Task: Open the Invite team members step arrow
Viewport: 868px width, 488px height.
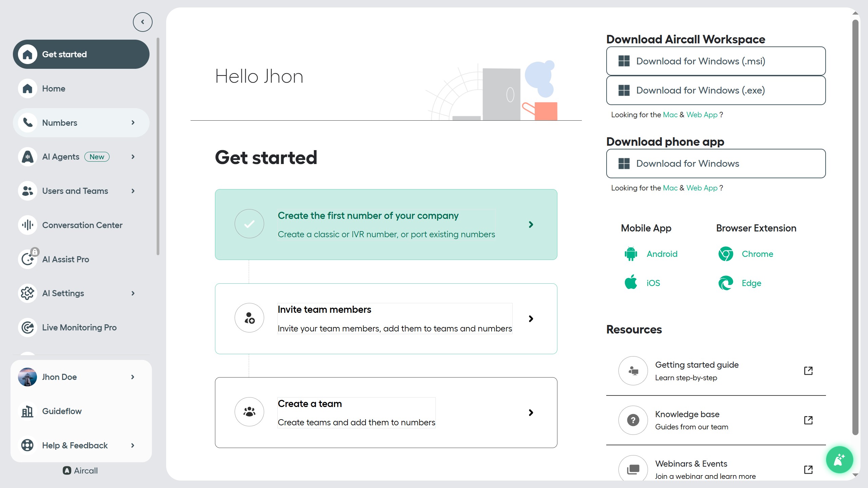Action: pyautogui.click(x=531, y=319)
